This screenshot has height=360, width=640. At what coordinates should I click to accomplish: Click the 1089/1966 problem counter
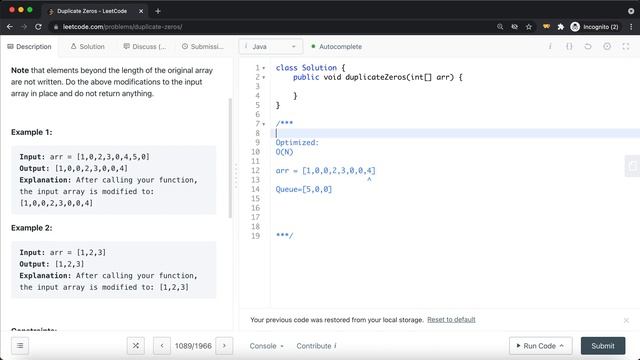pos(193,346)
